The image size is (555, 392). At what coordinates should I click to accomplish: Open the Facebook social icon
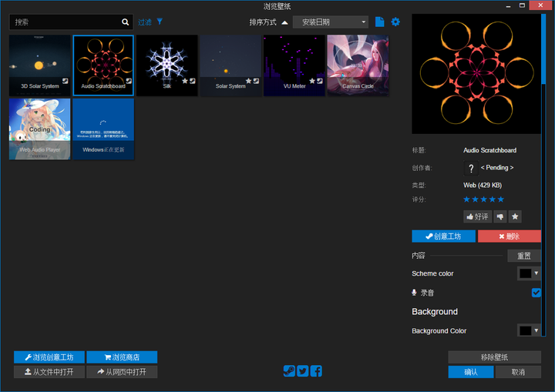coord(316,371)
